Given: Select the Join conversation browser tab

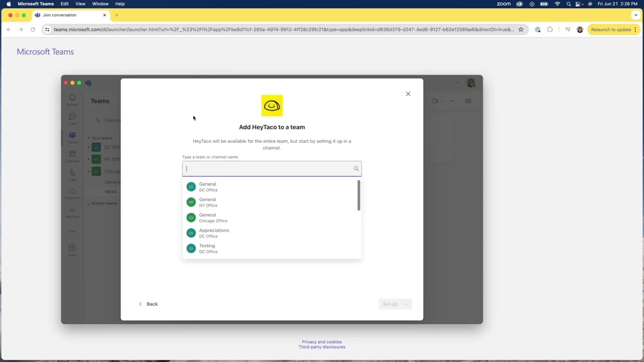Looking at the screenshot, I should click(x=70, y=15).
